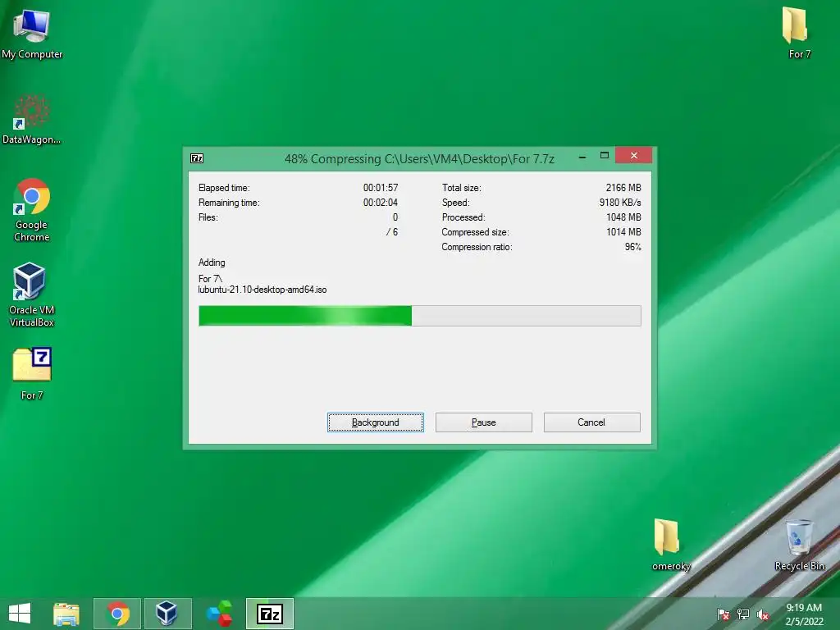Select the DataWagon desktop shortcut
This screenshot has width=840, height=630.
pos(32,120)
